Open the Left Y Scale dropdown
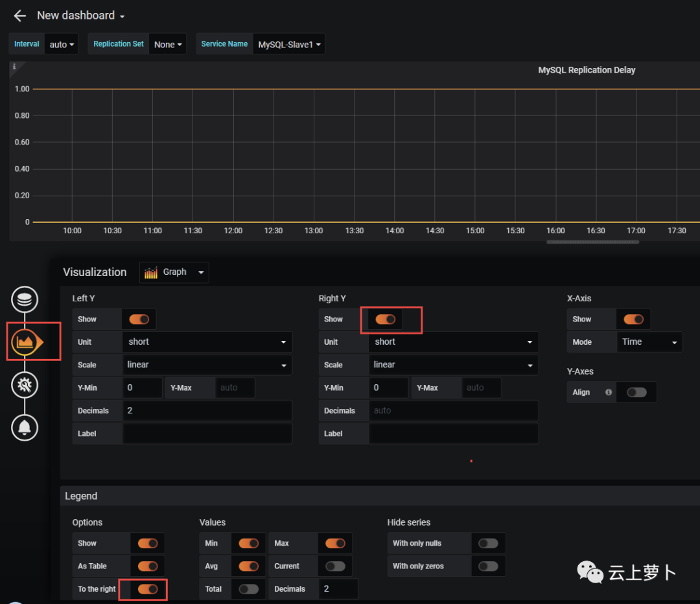Viewport: 700px width, 604px height. 207,365
